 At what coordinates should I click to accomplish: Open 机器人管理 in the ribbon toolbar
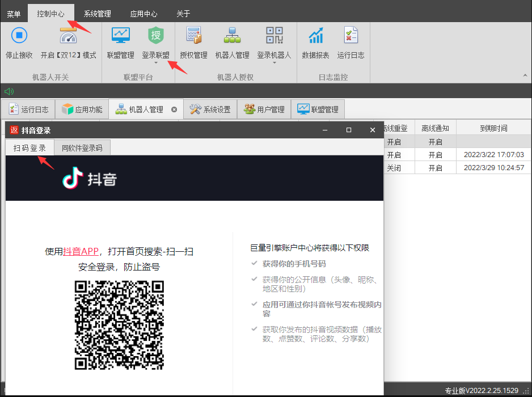point(232,43)
